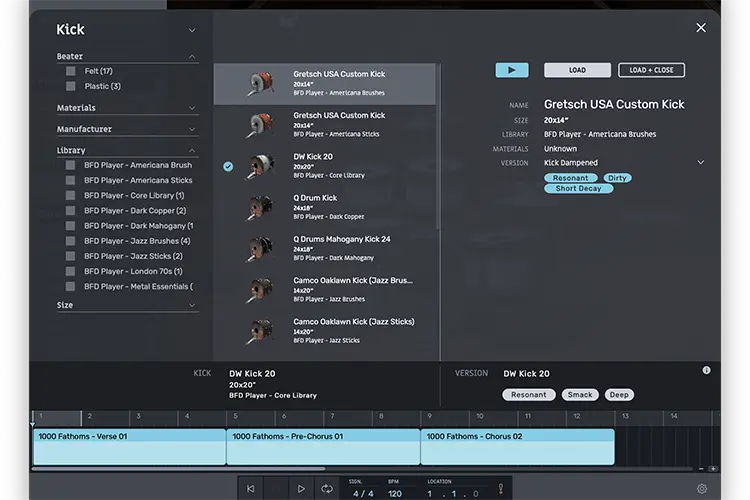Open settings via the gear icon
750x500 pixels.
pyautogui.click(x=702, y=489)
